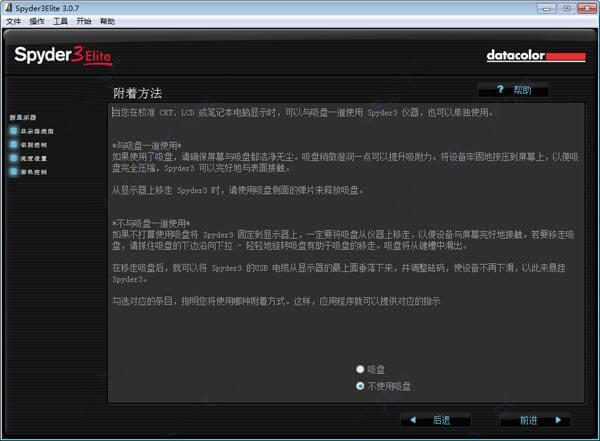Click the sidebar header above 显示器类型
The image size is (600, 441).
[x=23, y=118]
